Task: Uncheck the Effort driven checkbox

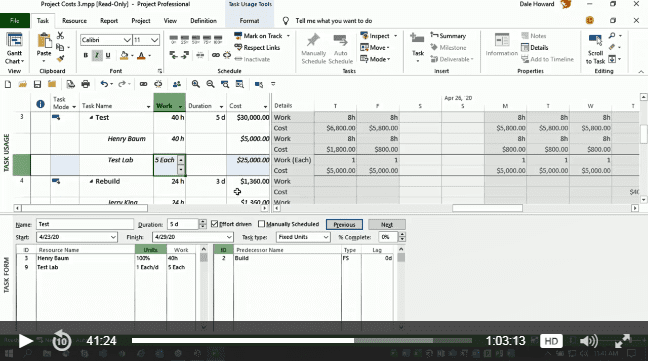Action: point(214,224)
